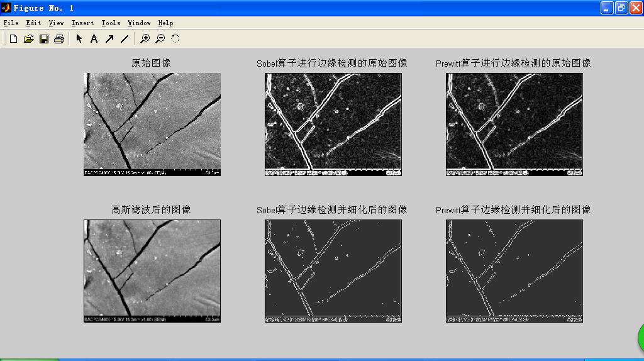Click the title text 原始图像

tap(151, 63)
